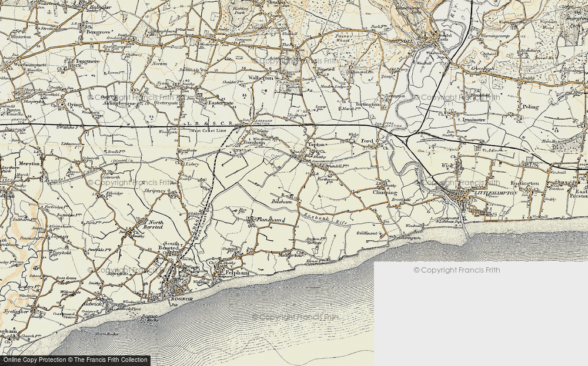588x366 pixels.
Task: Click the Norton hamlet label
Action: 160,63
